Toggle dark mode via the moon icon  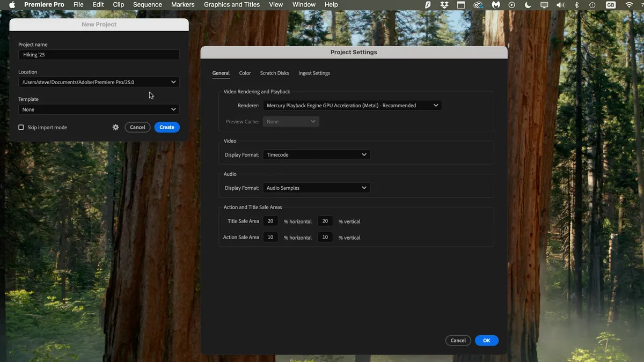(x=527, y=5)
